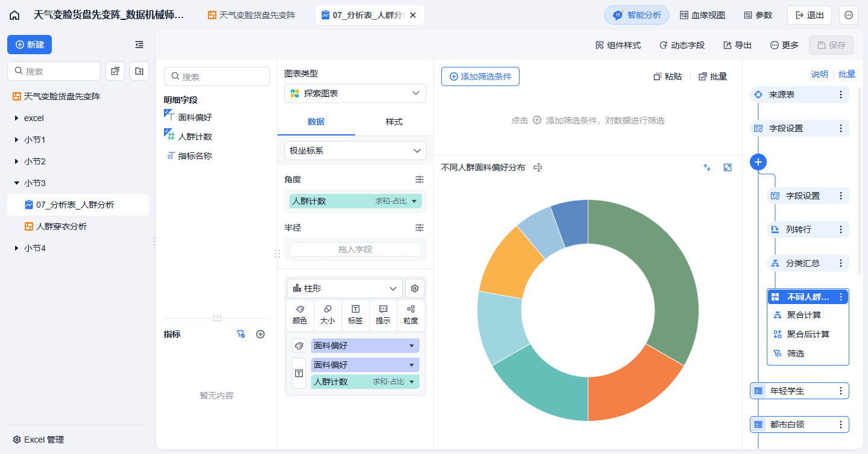Open more options for 分类汇总 step
Image resolution: width=868 pixels, height=454 pixels.
point(841,263)
